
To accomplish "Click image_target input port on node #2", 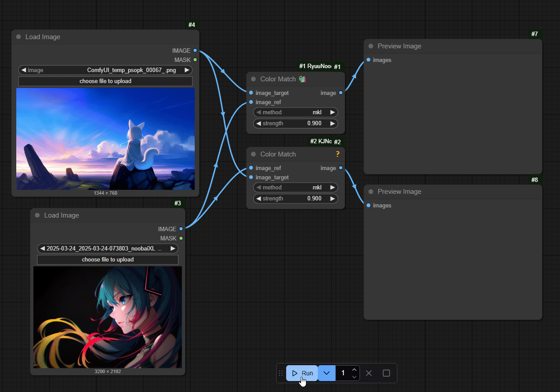I will pyautogui.click(x=251, y=177).
